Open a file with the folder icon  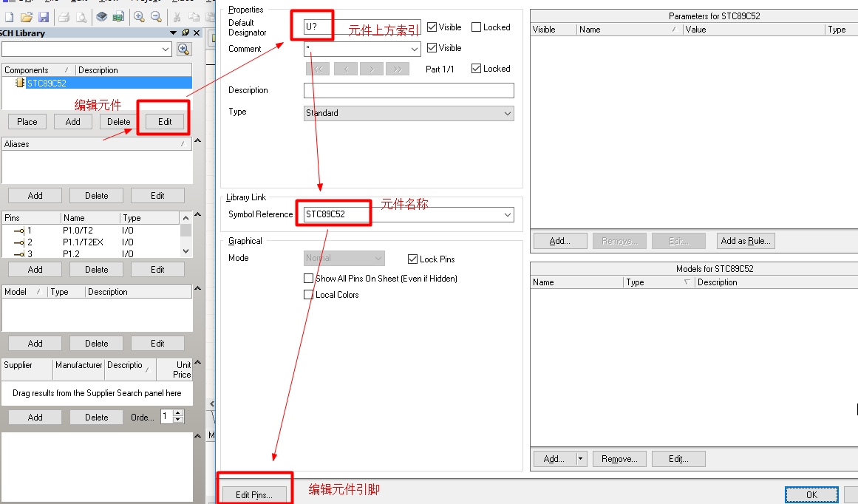[27, 17]
